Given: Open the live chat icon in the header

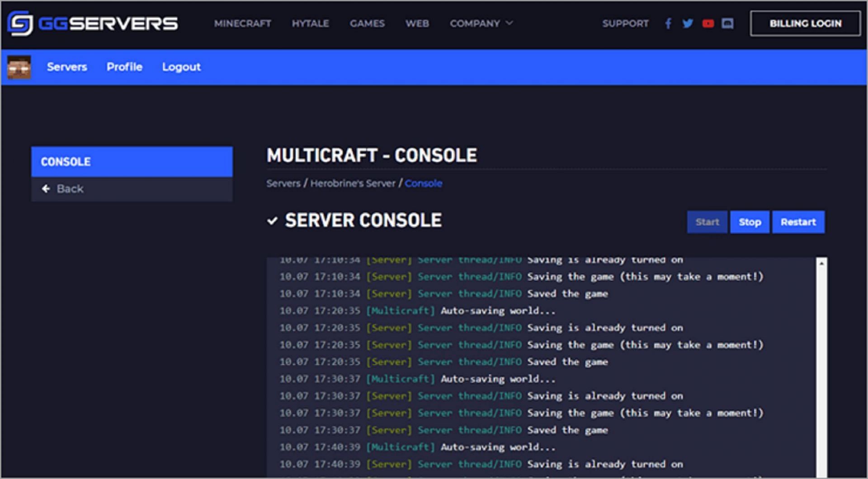Looking at the screenshot, I should click(x=727, y=24).
